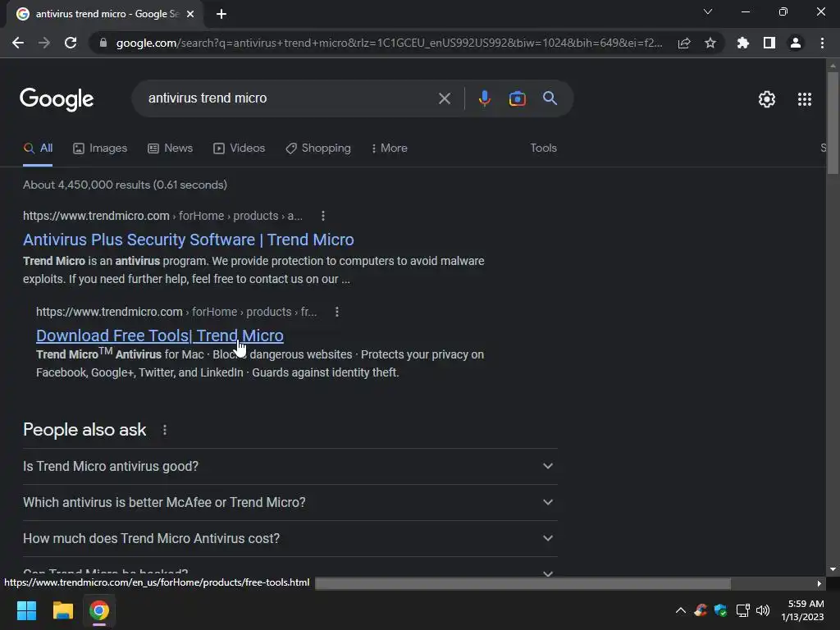The width and height of the screenshot is (840, 630).
Task: Click the address bar URL text
Action: point(389,43)
